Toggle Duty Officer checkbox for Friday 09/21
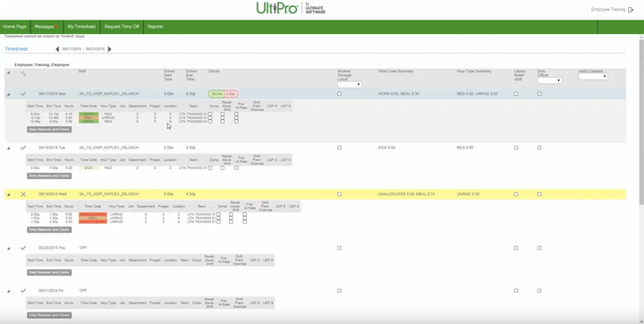 tap(539, 291)
